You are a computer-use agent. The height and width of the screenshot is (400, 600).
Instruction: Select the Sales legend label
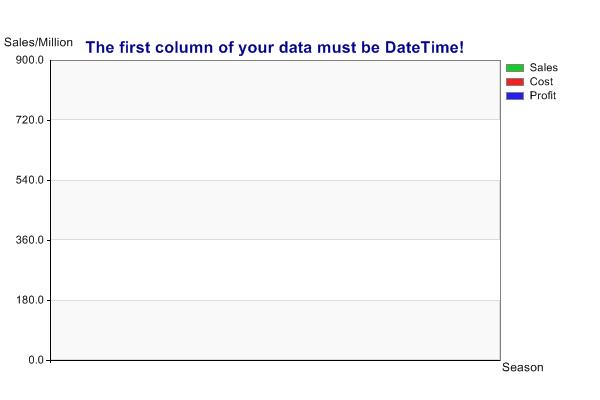point(543,68)
